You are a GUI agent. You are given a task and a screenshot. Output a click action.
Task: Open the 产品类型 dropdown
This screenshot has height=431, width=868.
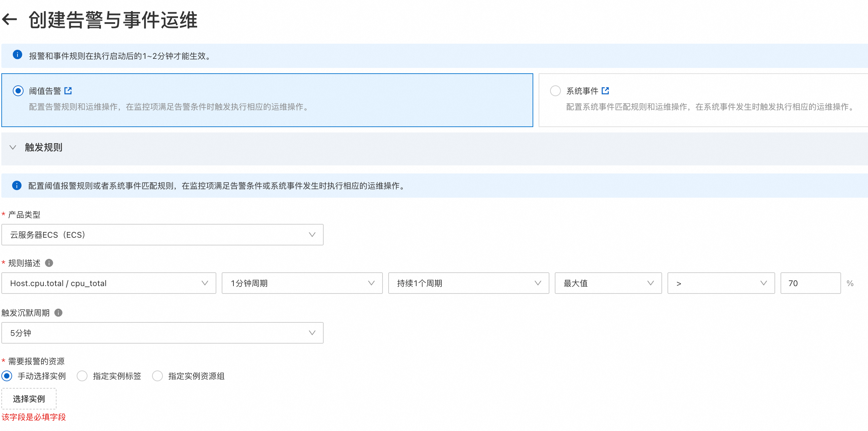[162, 235]
